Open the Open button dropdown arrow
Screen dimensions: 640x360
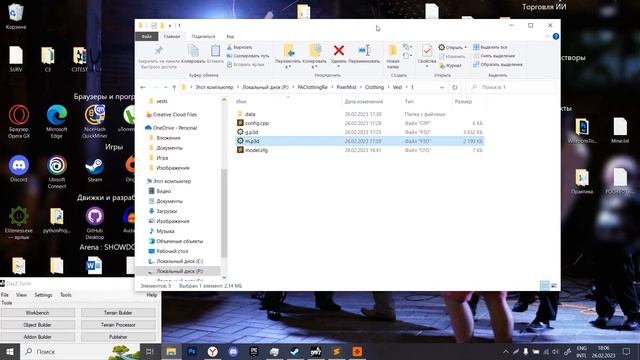point(465,47)
